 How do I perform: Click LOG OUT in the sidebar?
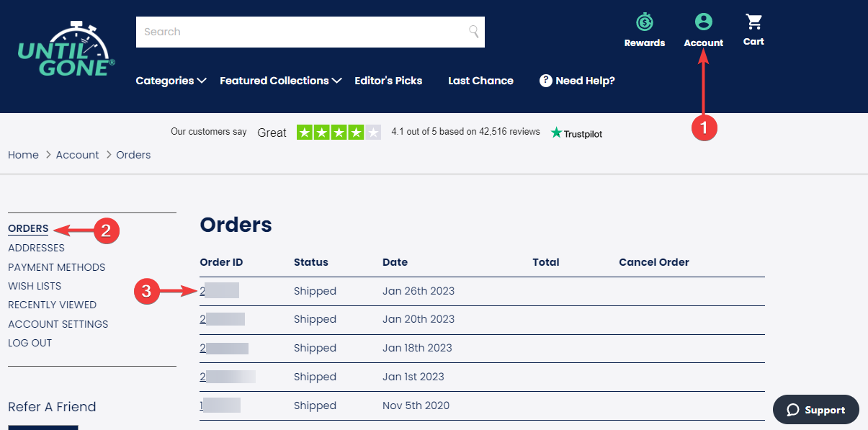coord(30,343)
